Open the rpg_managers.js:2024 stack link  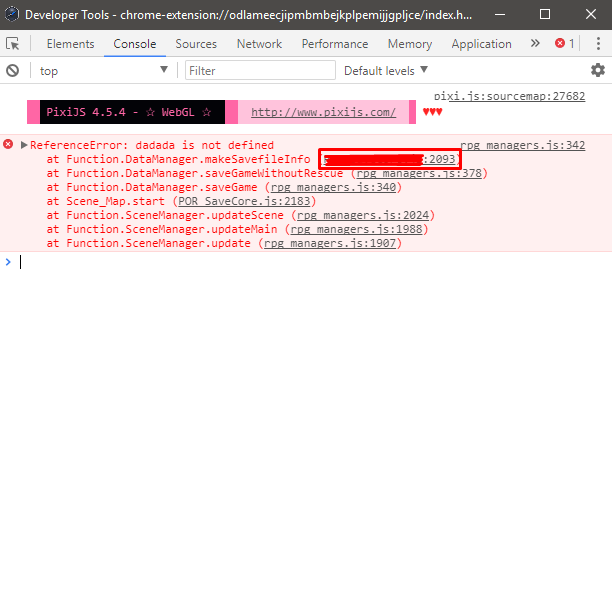tap(363, 215)
